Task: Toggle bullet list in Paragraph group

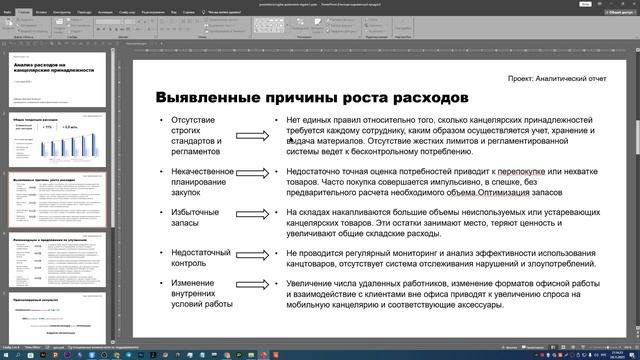Action: tap(162, 22)
